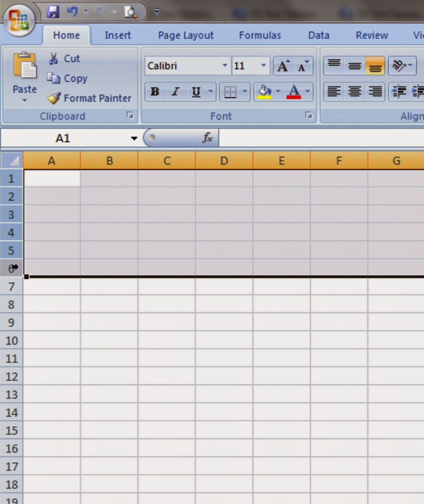The height and width of the screenshot is (504, 424).
Task: Set Middle Align vertical alignment
Action: coord(355,66)
